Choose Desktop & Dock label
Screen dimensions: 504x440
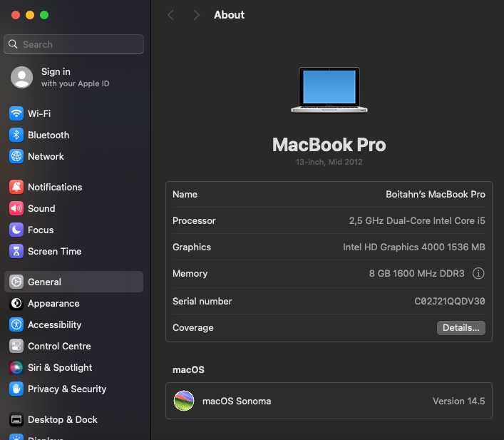(x=63, y=419)
